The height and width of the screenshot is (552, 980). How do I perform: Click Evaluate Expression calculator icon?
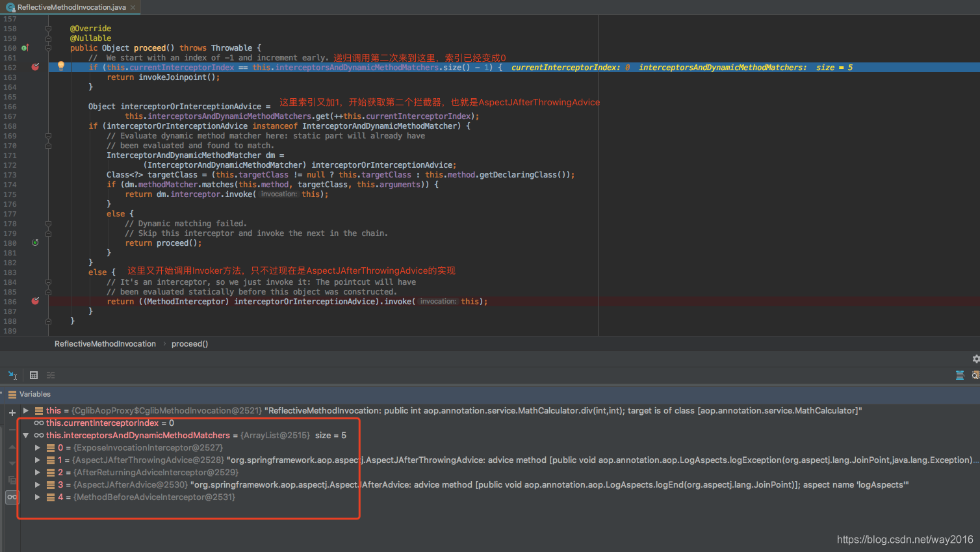coord(34,375)
